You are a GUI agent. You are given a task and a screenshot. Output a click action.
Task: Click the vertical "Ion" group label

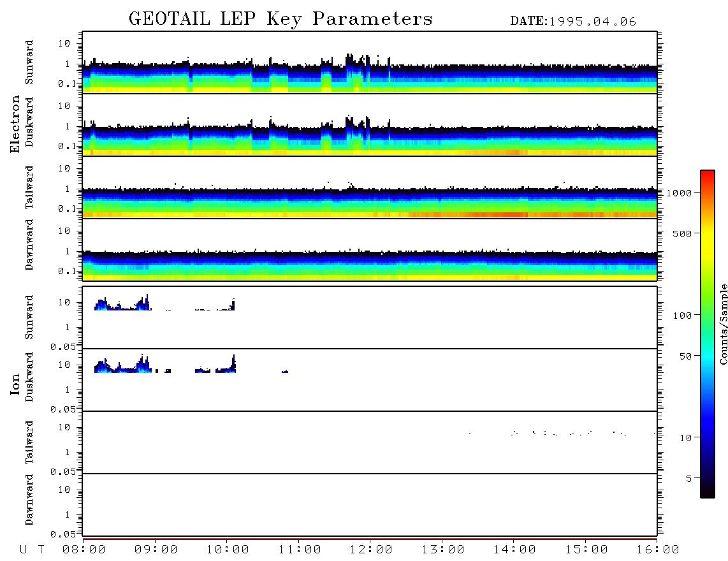pos(15,384)
